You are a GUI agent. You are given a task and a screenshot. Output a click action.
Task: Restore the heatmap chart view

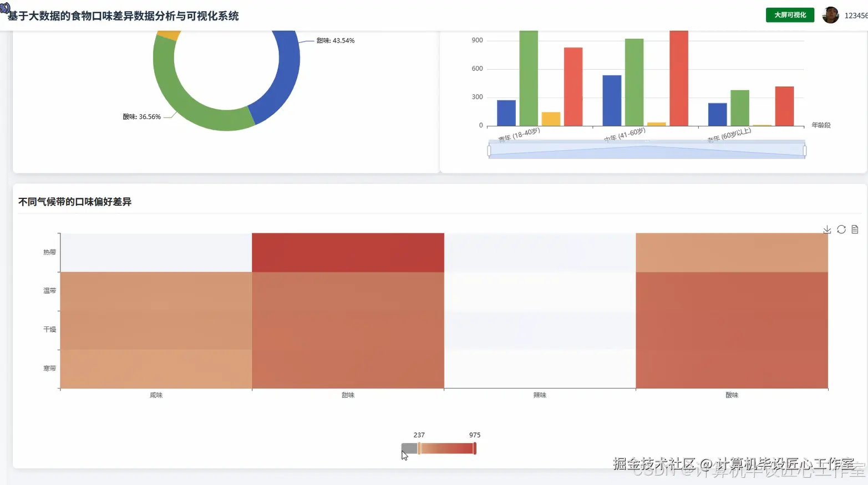841,229
